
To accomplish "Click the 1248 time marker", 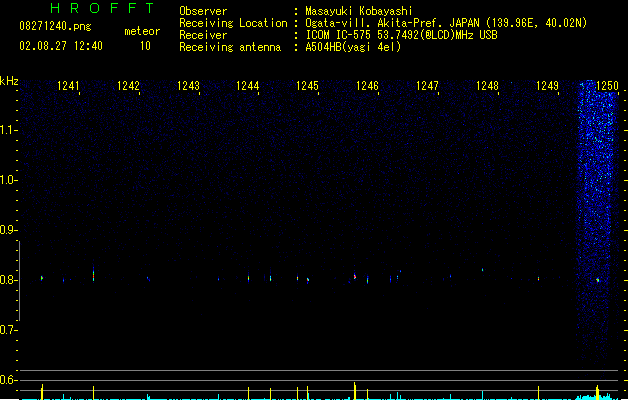I will [x=487, y=86].
